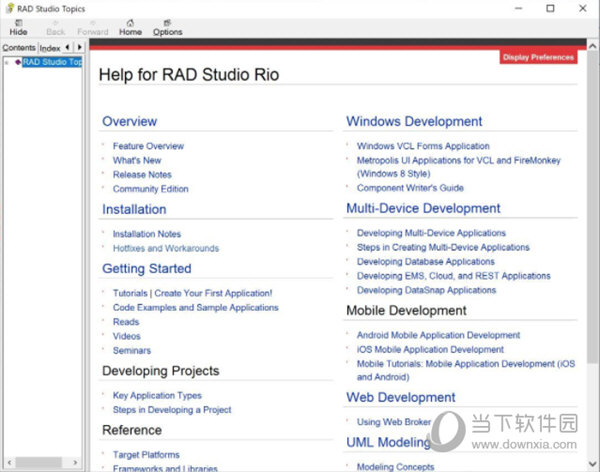Click left arrow of Contents horizontal scrollbar
Viewport: 600px width, 472px height.
point(10,462)
